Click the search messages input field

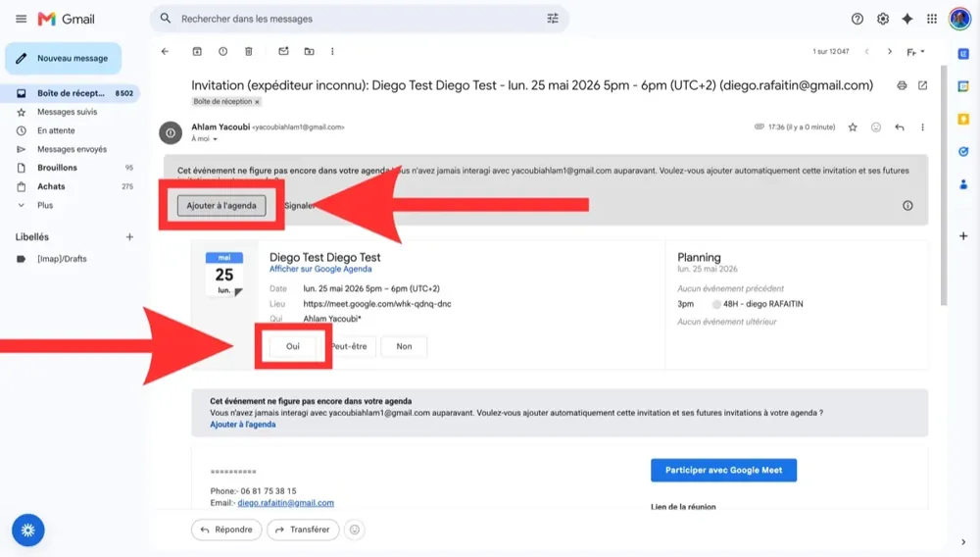pyautogui.click(x=360, y=19)
